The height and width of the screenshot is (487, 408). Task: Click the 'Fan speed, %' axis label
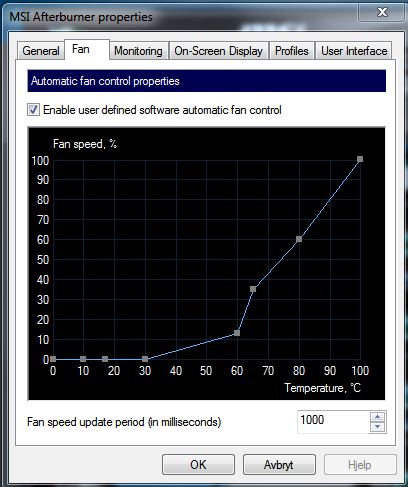(x=85, y=144)
